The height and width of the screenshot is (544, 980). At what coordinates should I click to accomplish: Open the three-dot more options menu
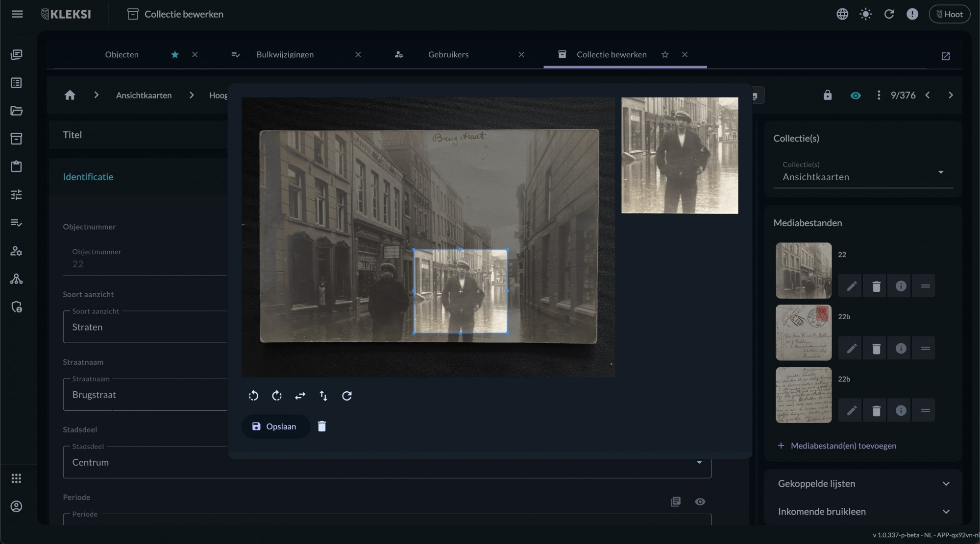point(879,95)
